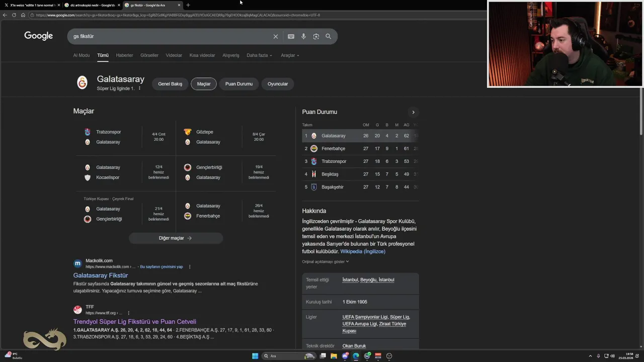
Task: Open the on-screen keyboard input tool
Action: pyautogui.click(x=291, y=36)
